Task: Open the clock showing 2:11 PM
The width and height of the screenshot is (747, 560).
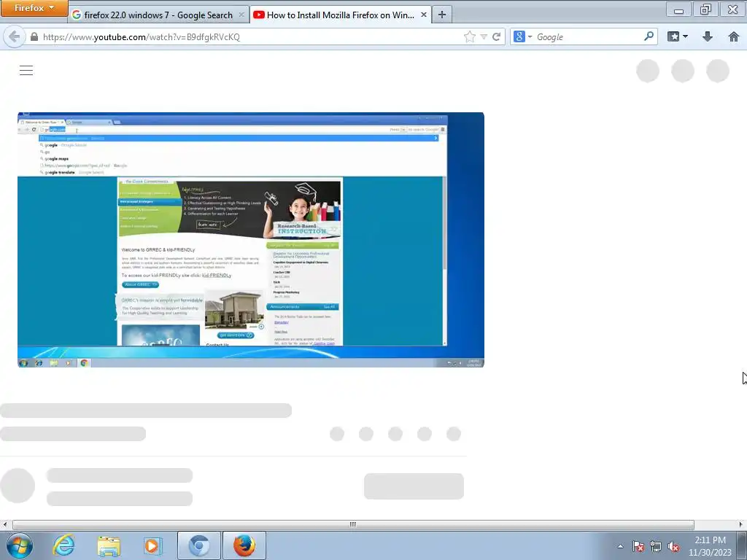Action: [x=710, y=546]
